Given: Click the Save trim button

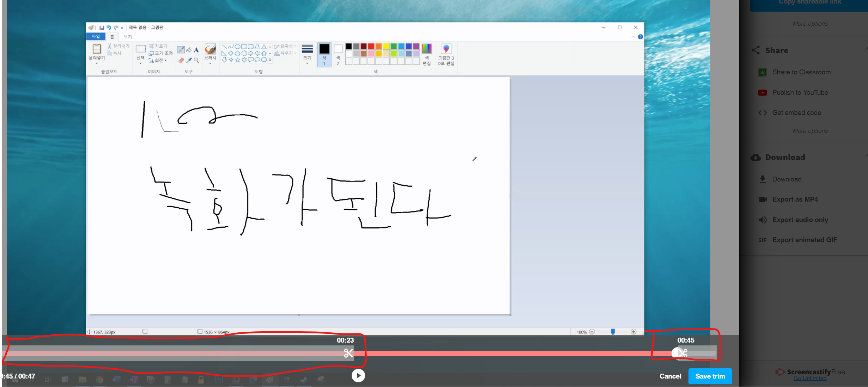Looking at the screenshot, I should [710, 376].
